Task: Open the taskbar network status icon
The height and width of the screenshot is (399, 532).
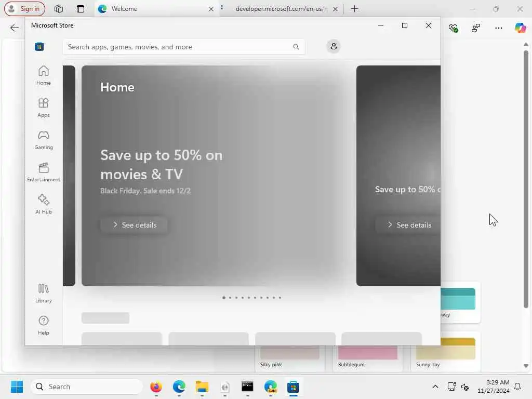Action: point(452,387)
